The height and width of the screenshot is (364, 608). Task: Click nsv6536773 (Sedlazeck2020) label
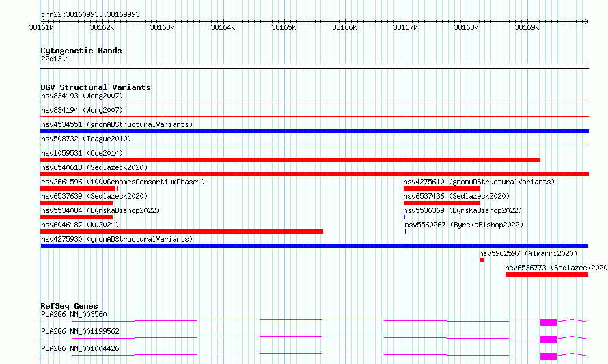557,268
